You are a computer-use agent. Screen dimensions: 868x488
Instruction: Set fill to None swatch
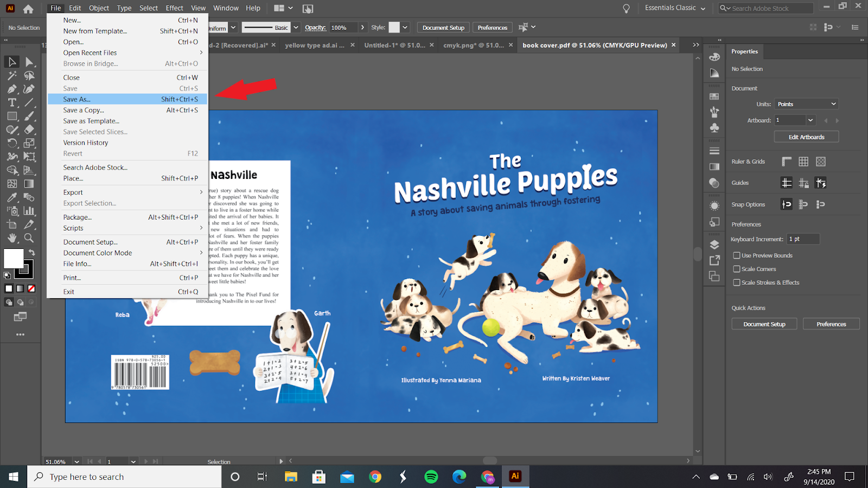point(31,288)
